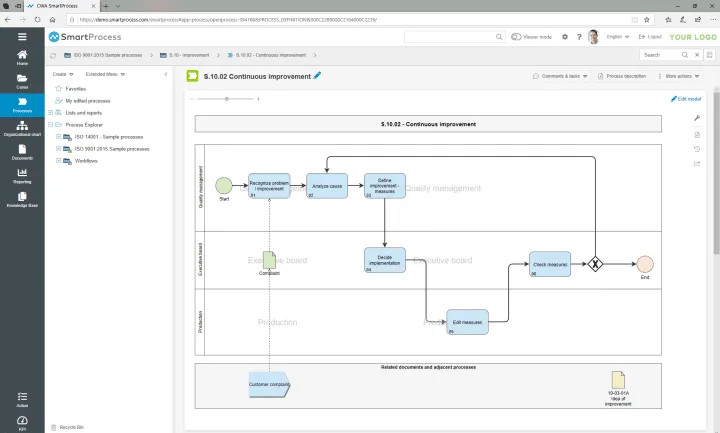Open the KPI gauge icon in sidebar

click(22, 423)
